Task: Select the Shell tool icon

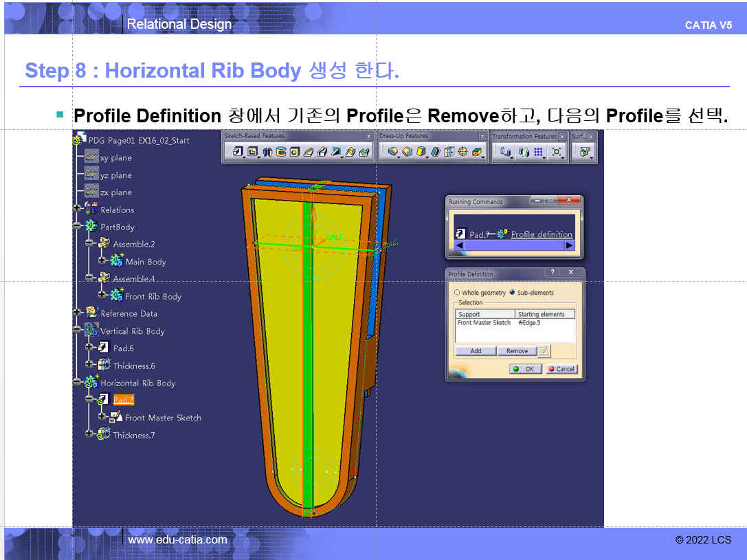Action: pos(436,152)
